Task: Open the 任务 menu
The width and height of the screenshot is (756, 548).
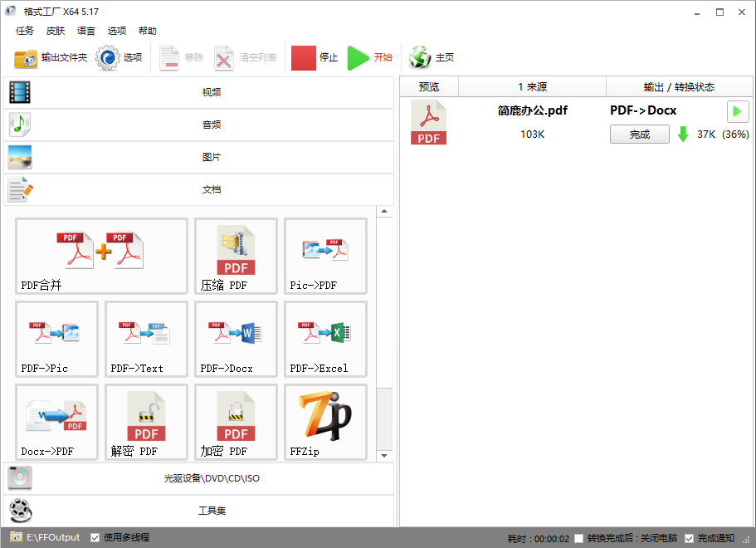Action: (25, 31)
